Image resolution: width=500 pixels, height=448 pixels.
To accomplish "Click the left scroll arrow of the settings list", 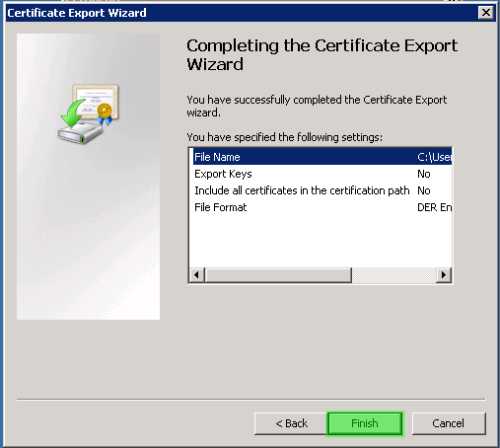I will point(197,274).
